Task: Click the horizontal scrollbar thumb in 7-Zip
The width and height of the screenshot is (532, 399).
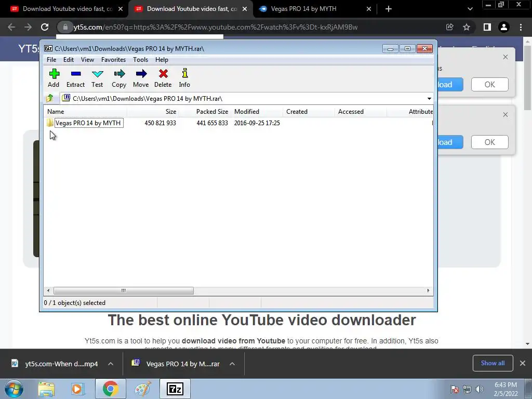Action: 124,290
